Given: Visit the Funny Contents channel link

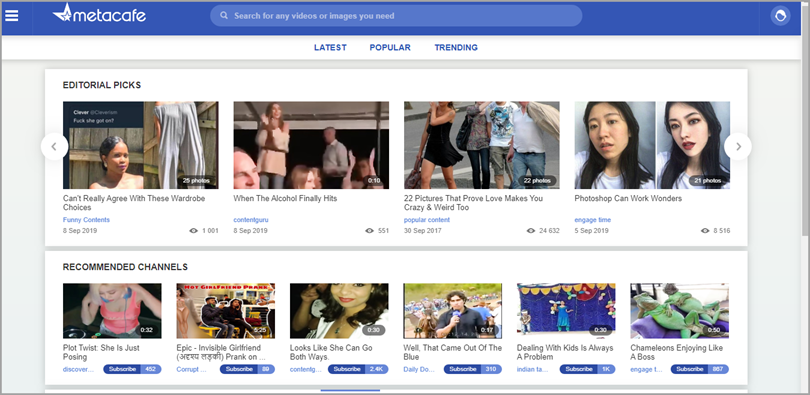Looking at the screenshot, I should (86, 220).
